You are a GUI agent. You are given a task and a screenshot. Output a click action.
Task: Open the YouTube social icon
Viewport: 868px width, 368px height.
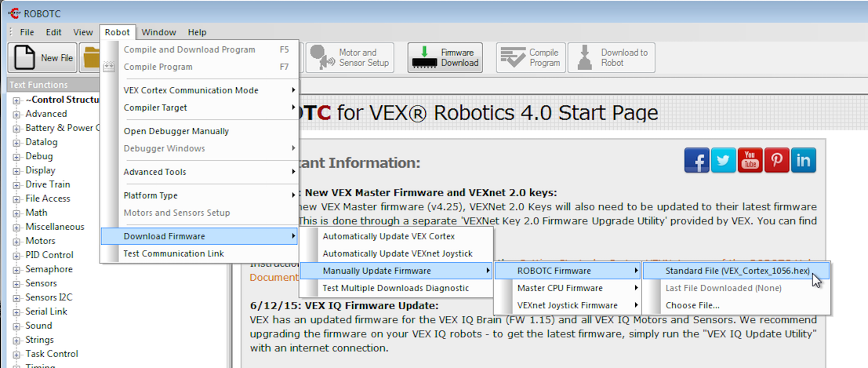750,161
